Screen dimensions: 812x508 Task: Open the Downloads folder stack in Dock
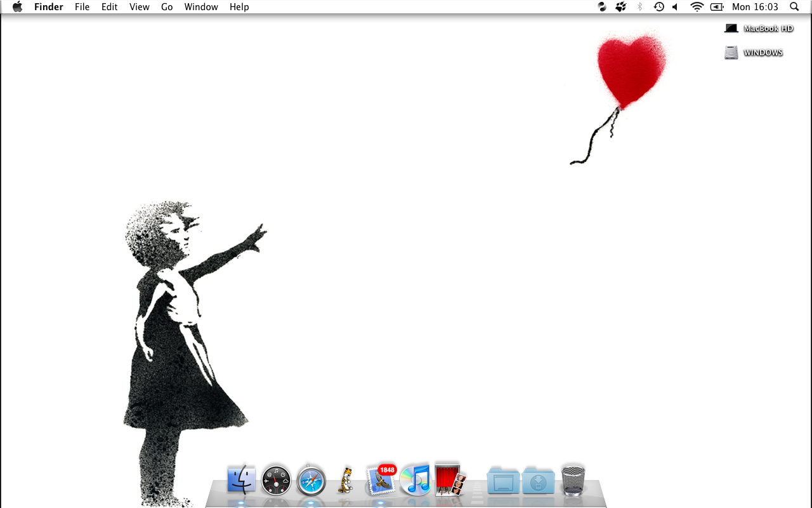539,480
